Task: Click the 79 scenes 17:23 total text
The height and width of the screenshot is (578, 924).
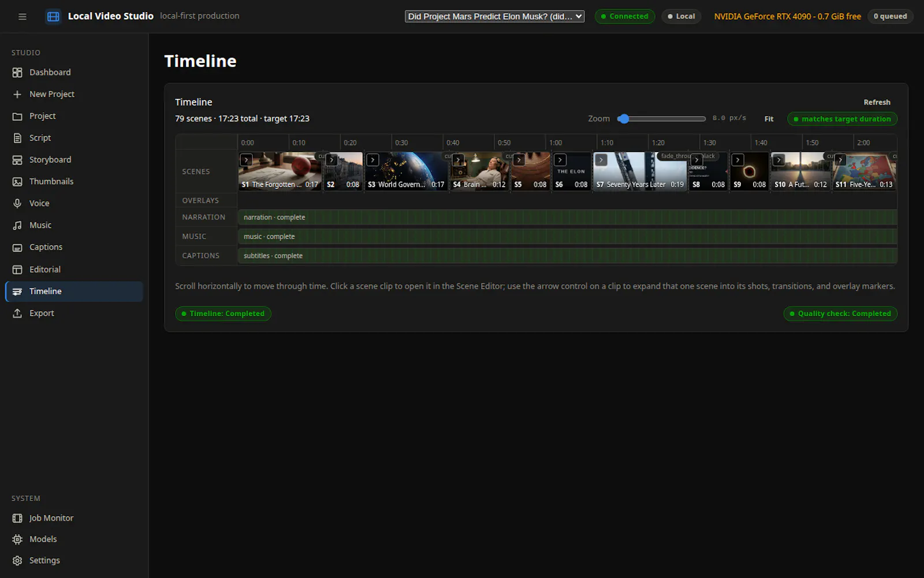Action: (x=242, y=118)
